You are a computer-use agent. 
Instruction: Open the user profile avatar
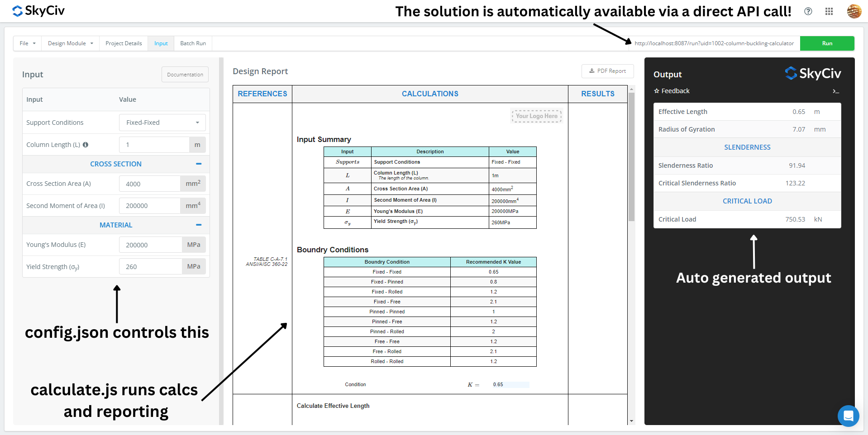click(x=854, y=11)
